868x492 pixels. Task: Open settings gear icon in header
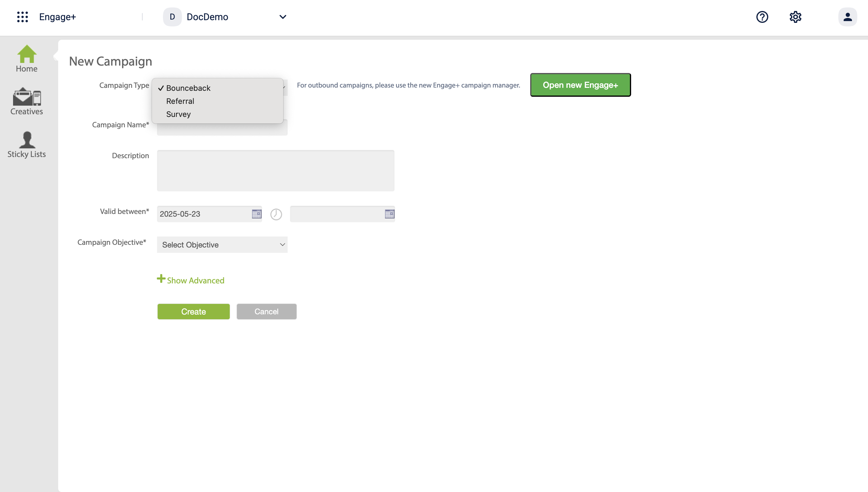point(795,17)
